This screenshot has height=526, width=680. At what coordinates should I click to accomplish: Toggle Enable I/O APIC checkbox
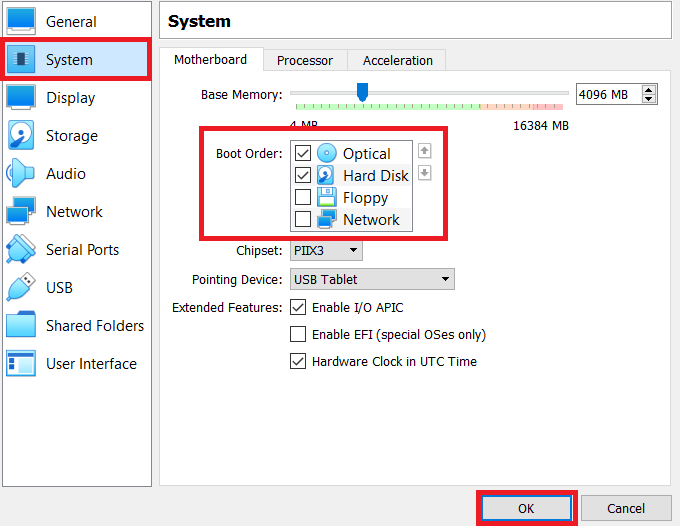298,307
